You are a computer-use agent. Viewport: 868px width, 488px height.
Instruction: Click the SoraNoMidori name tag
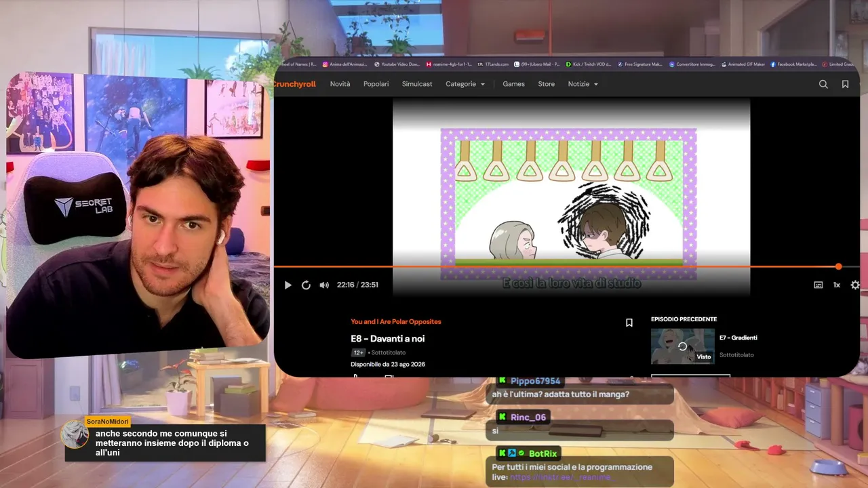(x=107, y=422)
